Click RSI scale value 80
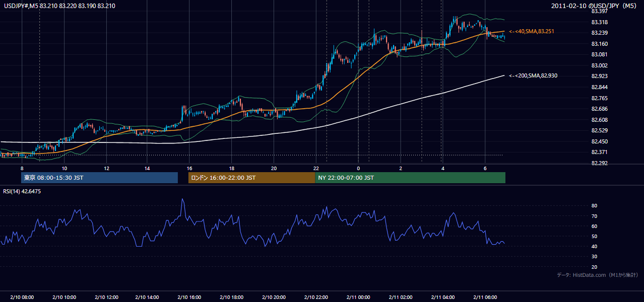Image resolution: width=644 pixels, height=302 pixels. (595, 206)
